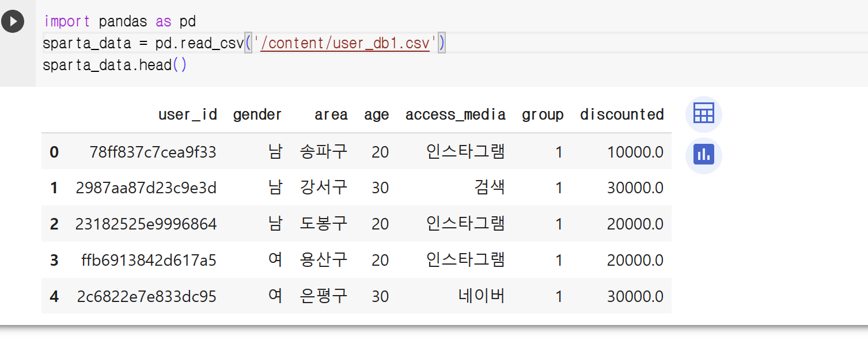Click the area cell 송파구

pyautogui.click(x=324, y=152)
